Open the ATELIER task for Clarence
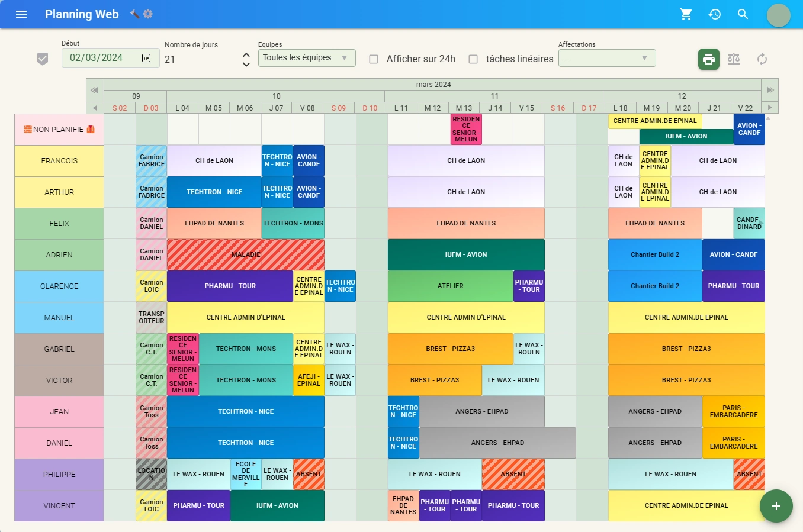Viewport: 803px width, 532px height. coord(451,286)
